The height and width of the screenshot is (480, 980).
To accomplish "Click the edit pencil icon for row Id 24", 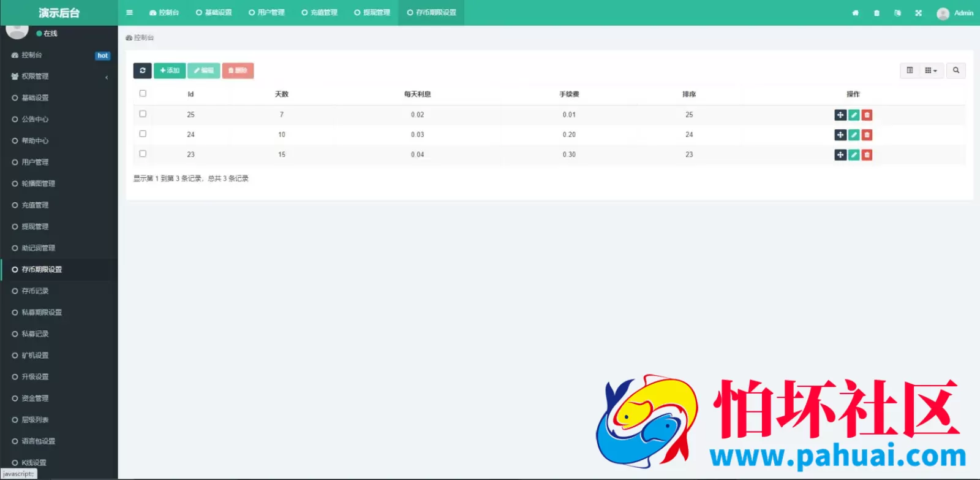I will pyautogui.click(x=854, y=135).
